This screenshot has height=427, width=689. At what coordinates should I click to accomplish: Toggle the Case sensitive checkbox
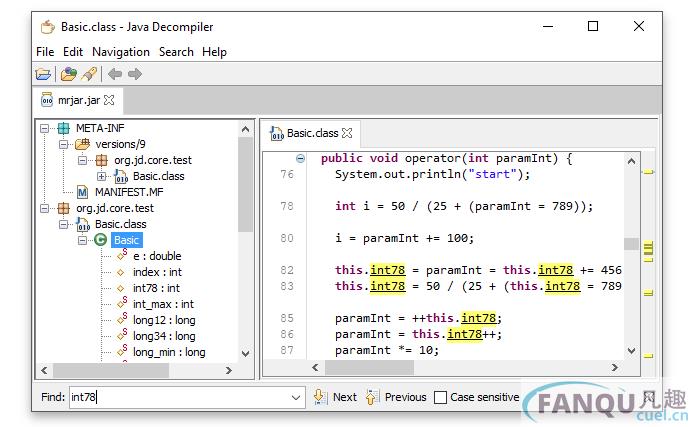[x=440, y=397]
